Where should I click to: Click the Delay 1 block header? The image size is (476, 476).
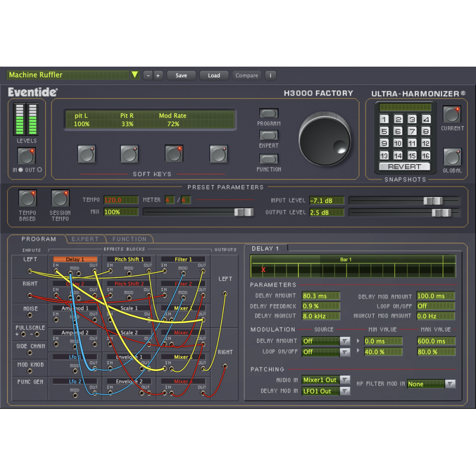coord(75,259)
